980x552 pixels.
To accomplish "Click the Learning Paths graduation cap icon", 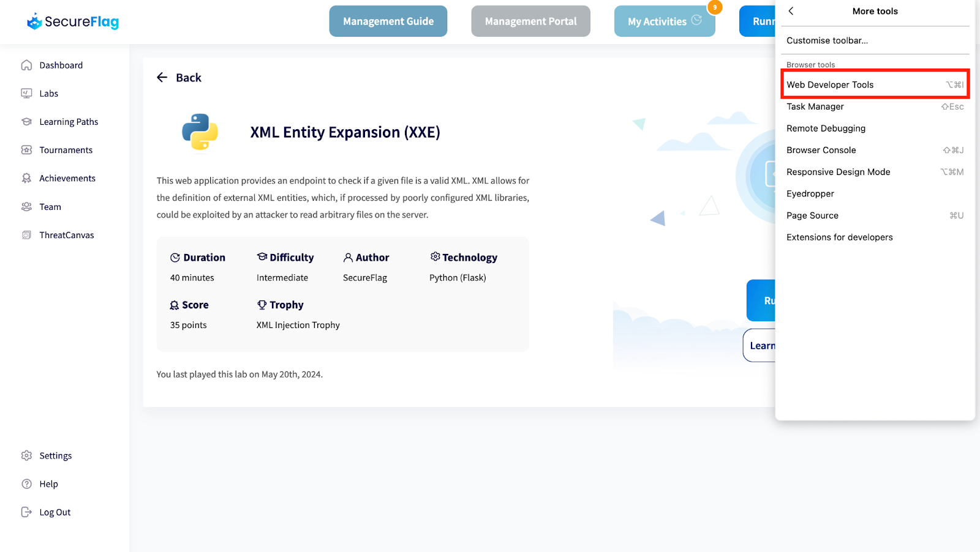I will click(26, 121).
